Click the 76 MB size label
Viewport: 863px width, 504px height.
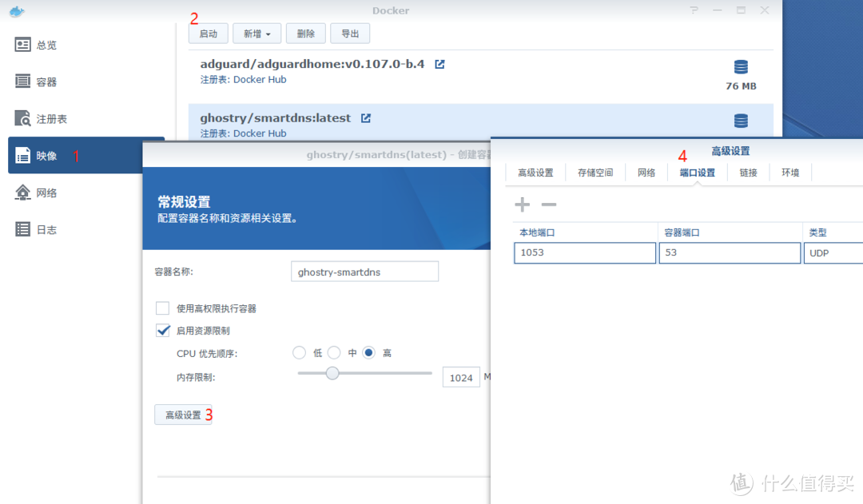pos(741,86)
